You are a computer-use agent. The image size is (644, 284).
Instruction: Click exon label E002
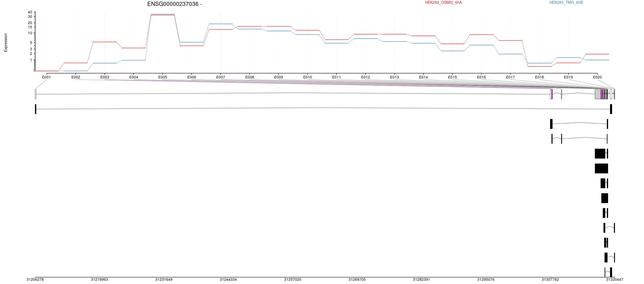click(x=76, y=77)
